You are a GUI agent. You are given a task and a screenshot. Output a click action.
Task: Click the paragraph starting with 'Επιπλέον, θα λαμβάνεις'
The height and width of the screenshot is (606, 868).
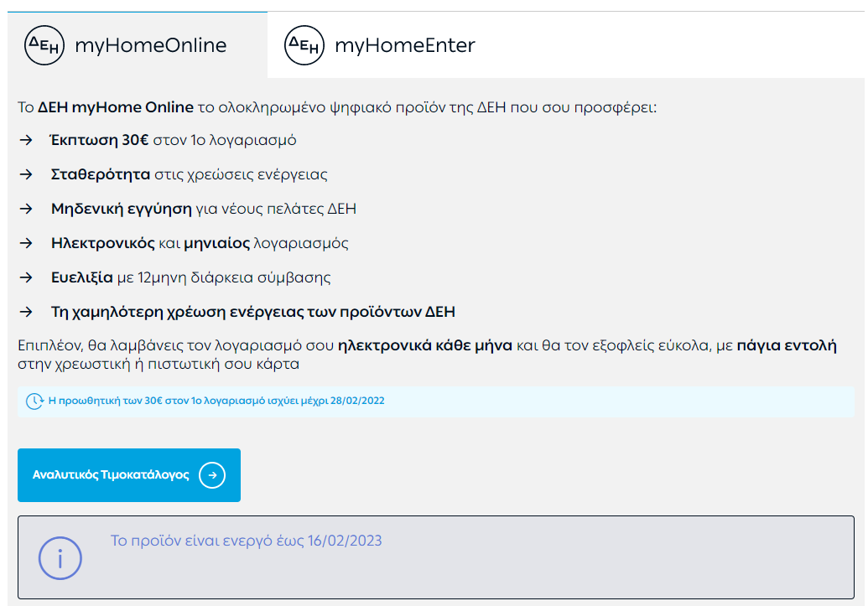(428, 355)
